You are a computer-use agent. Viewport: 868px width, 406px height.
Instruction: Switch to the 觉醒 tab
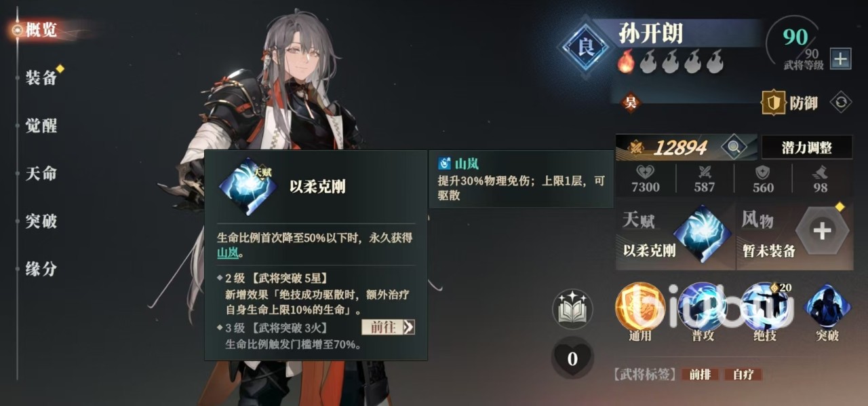coord(41,126)
